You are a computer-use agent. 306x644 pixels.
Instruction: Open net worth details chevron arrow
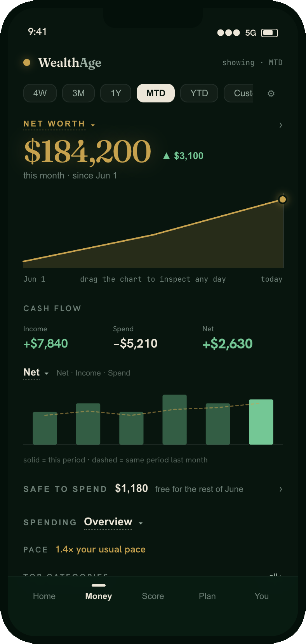280,125
